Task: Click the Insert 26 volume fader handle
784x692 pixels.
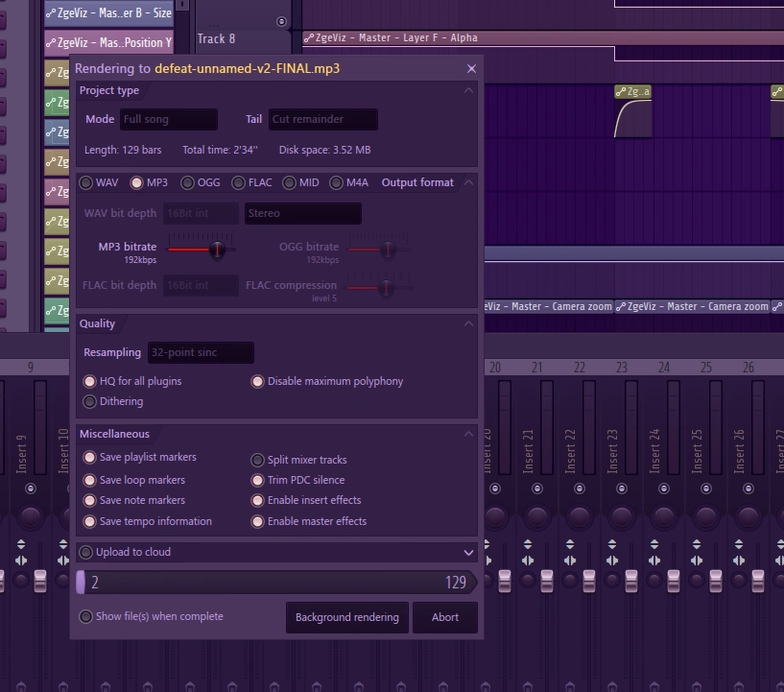Action: [758, 580]
